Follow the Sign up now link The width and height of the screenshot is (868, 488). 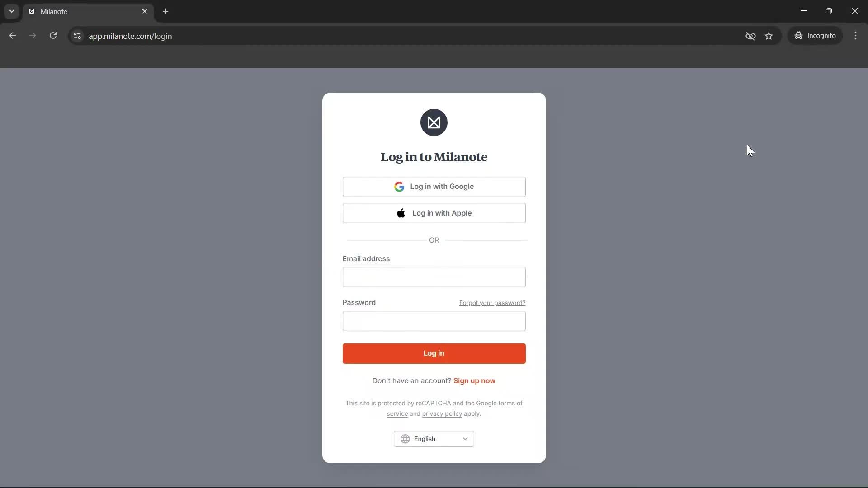pyautogui.click(x=474, y=381)
